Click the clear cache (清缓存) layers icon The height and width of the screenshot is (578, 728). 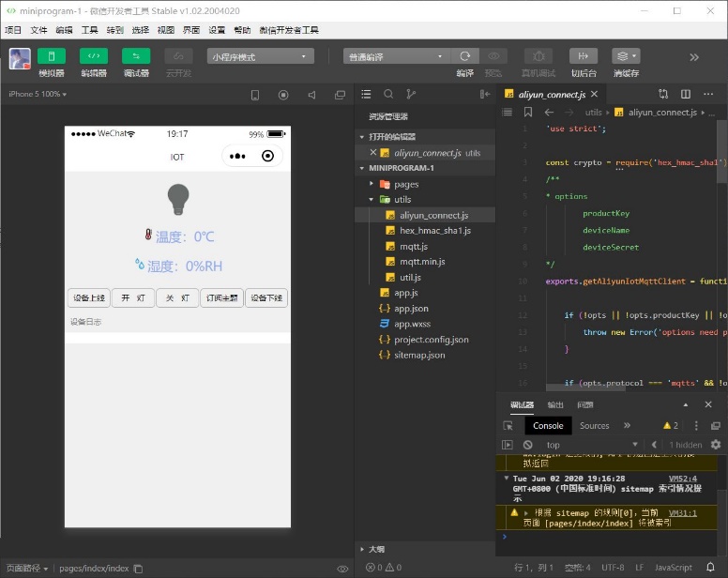tap(626, 56)
